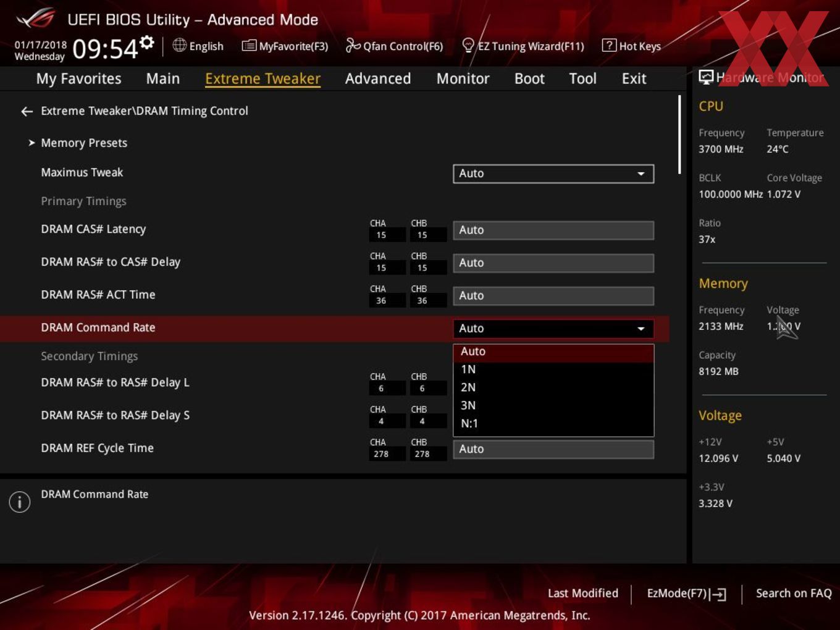Image resolution: width=840 pixels, height=630 pixels.
Task: Click DRAM REF Cycle Time field
Action: [553, 449]
